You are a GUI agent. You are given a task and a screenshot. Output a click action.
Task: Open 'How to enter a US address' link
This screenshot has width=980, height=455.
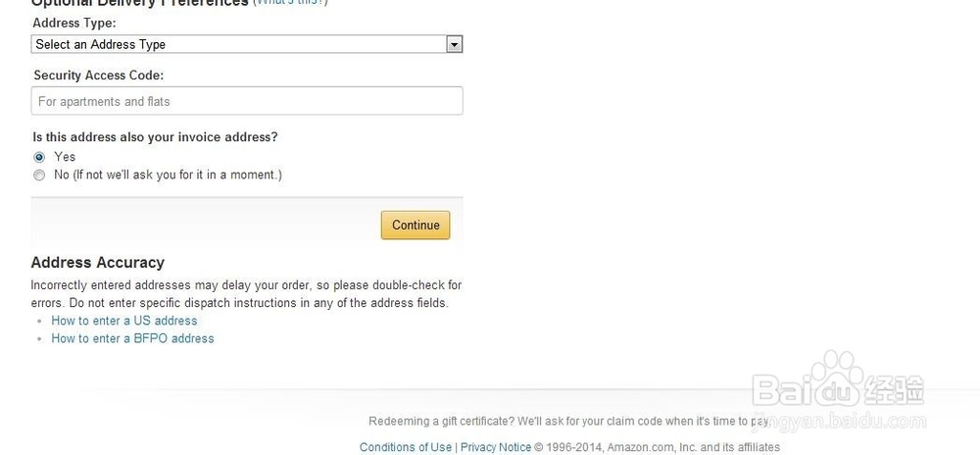(x=124, y=321)
